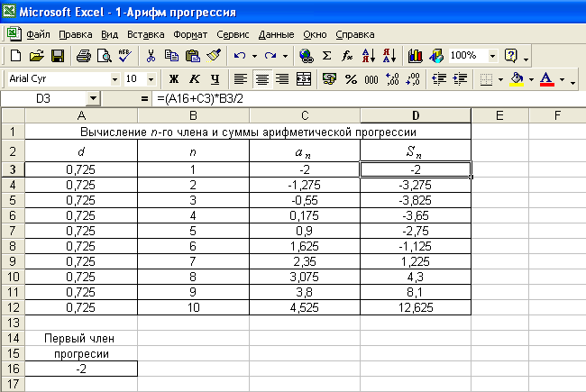Toggle center alignment button
Image resolution: width=586 pixels, height=392 pixels.
click(261, 79)
